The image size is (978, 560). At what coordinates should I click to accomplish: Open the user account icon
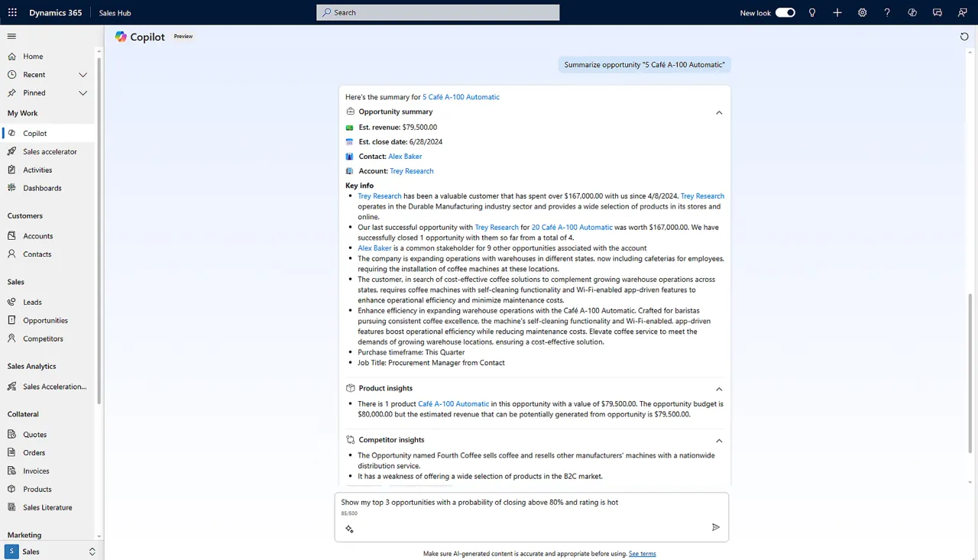coord(962,12)
